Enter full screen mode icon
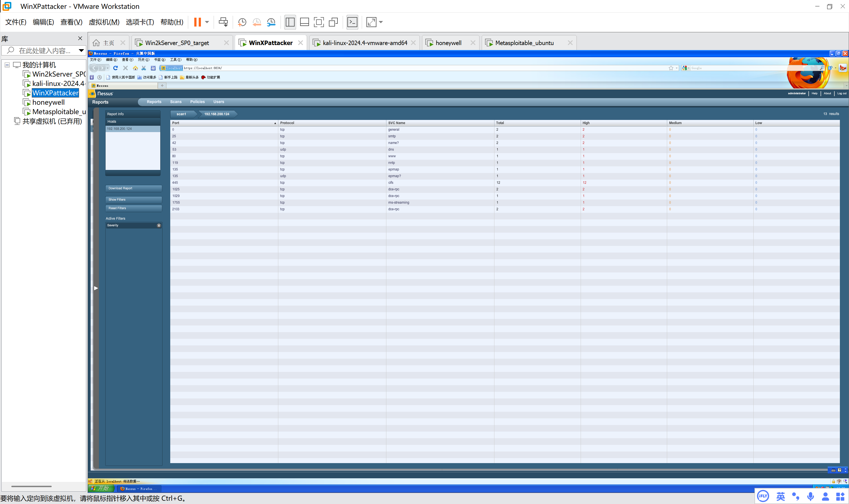This screenshot has height=504, width=849. click(x=319, y=22)
